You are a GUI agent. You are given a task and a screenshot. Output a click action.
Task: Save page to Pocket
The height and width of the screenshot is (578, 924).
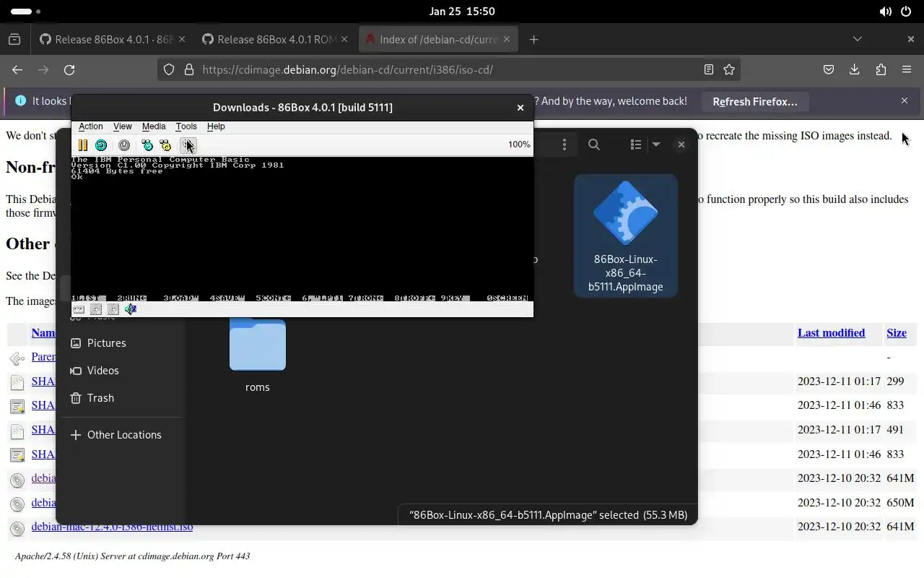(829, 70)
